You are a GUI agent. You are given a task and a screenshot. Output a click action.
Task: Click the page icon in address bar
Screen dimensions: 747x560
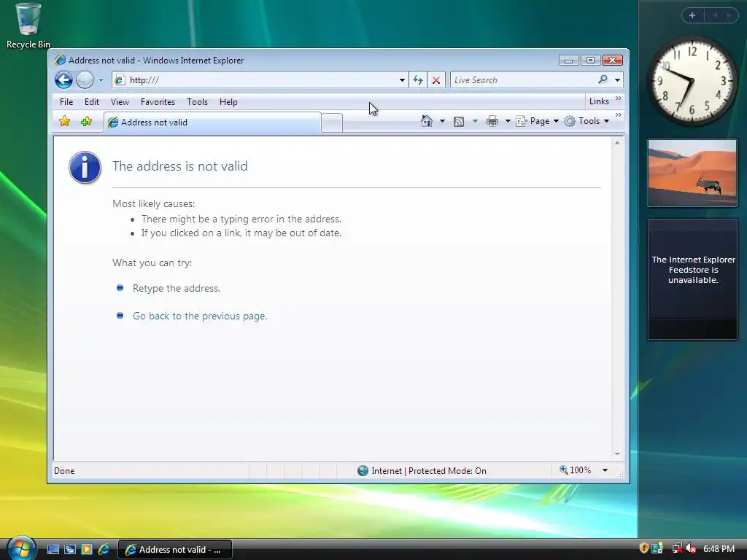120,80
